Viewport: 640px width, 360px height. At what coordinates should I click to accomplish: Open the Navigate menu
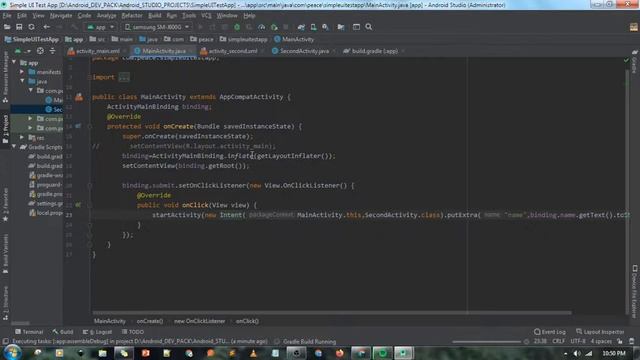coord(61,16)
